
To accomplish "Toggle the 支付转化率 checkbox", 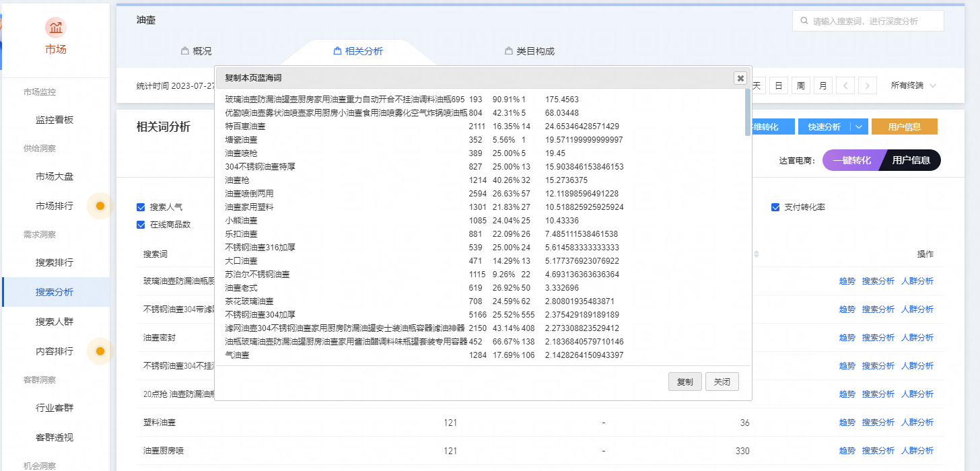I will pyautogui.click(x=775, y=207).
